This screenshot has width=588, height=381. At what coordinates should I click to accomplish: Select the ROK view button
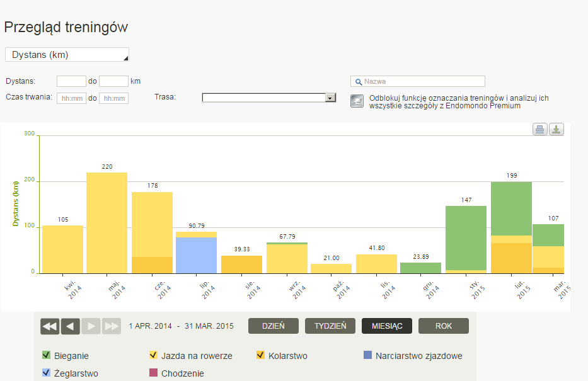(443, 326)
